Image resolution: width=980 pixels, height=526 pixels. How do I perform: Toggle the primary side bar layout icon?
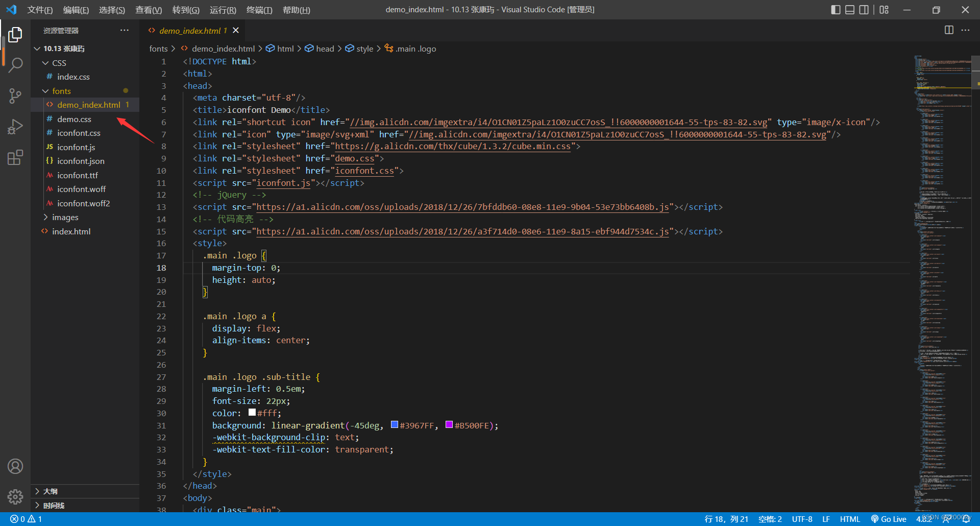pos(836,10)
